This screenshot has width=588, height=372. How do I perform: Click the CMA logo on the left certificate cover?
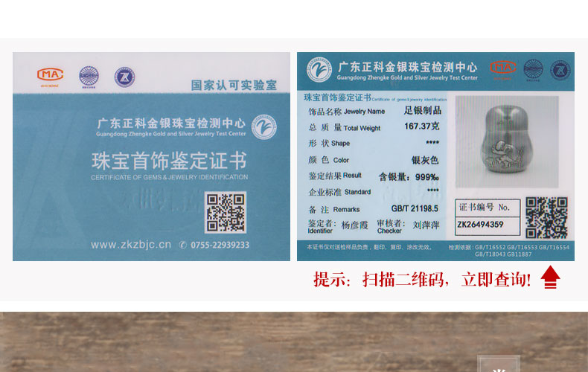[51, 74]
